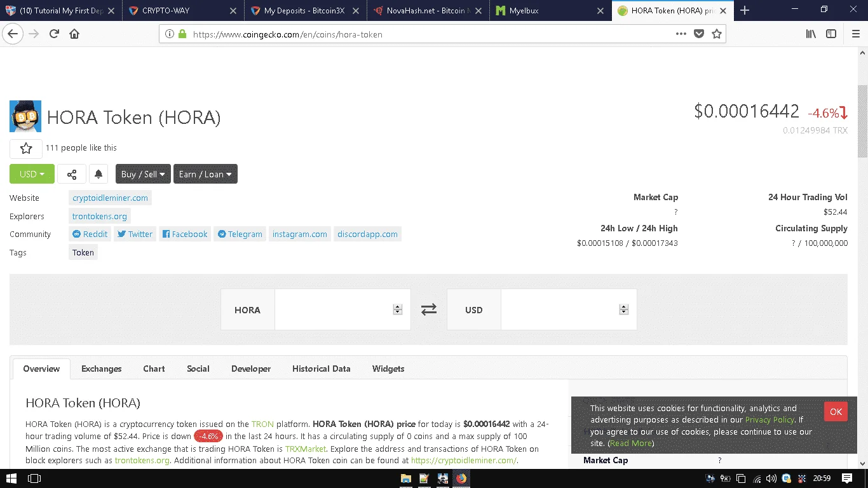The height and width of the screenshot is (488, 868).
Task: Open the browser home page
Action: [x=74, y=34]
